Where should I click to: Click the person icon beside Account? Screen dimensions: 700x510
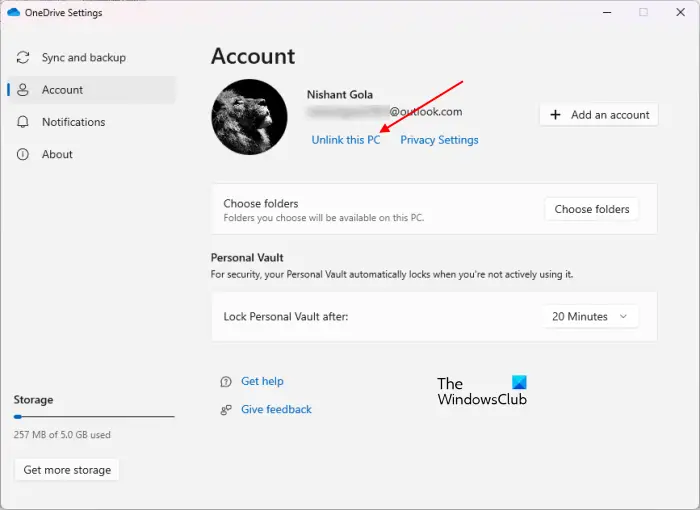click(x=23, y=90)
